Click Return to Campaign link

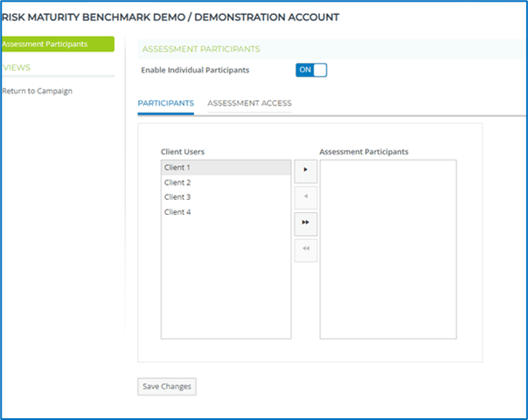37,91
